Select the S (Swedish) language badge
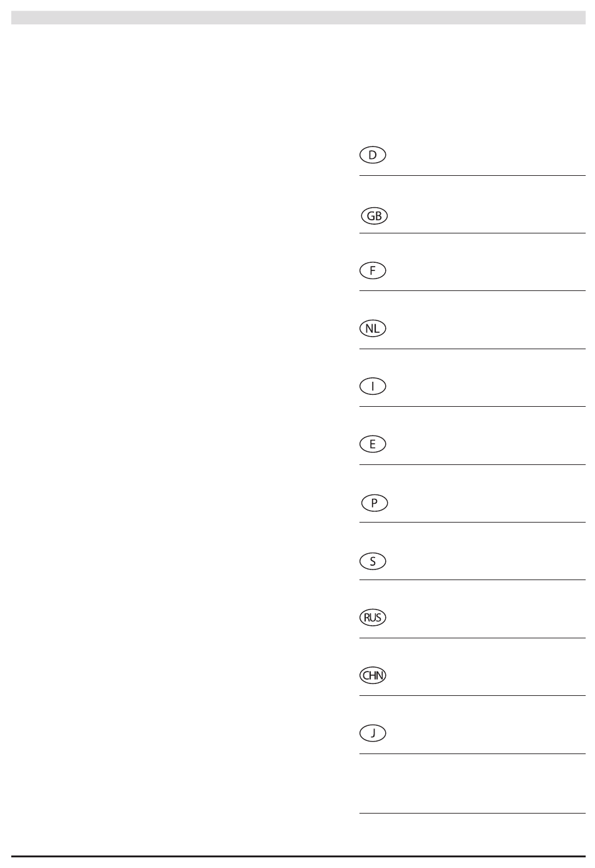This screenshot has width=595, height=868. (373, 561)
